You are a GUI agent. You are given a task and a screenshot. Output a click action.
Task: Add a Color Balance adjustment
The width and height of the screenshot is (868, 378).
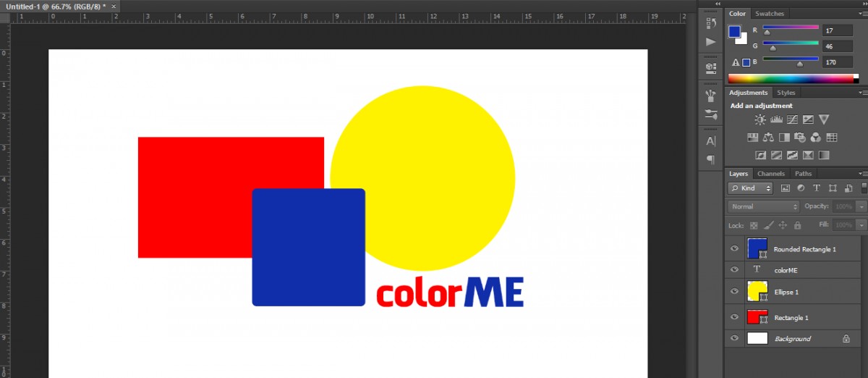tap(768, 138)
